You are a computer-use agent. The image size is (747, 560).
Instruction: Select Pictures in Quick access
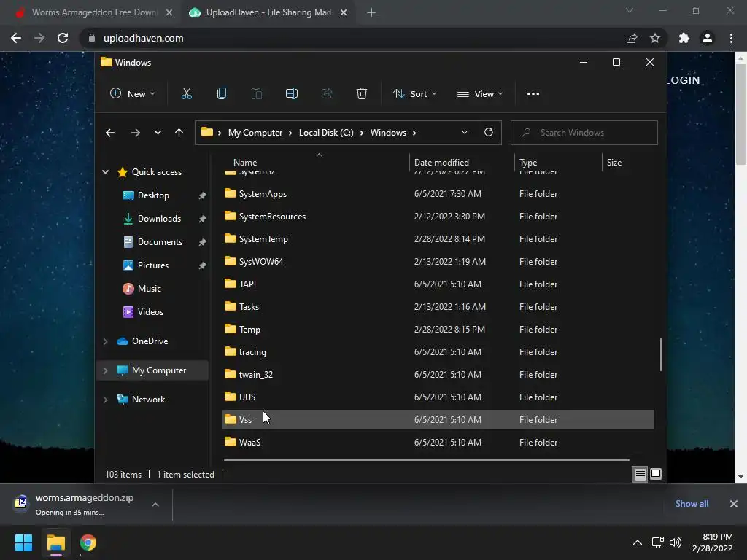153,265
